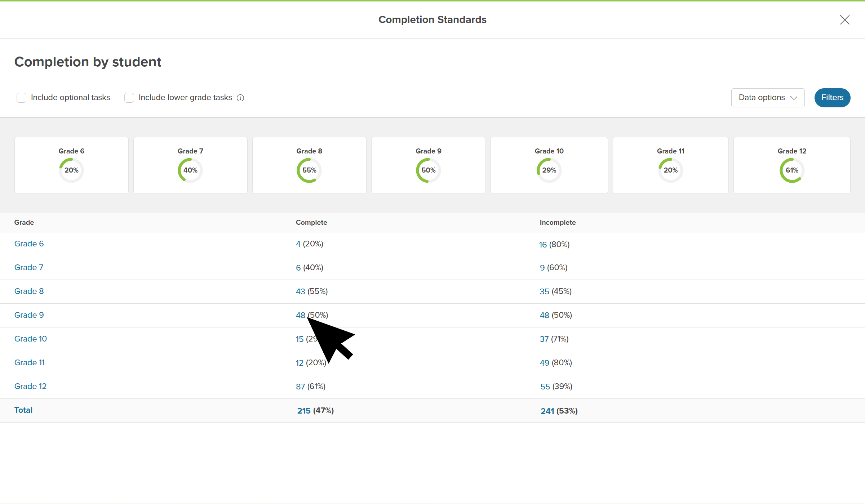Click 55 incomplete students for Grade 12
The image size is (865, 504).
pos(545,387)
